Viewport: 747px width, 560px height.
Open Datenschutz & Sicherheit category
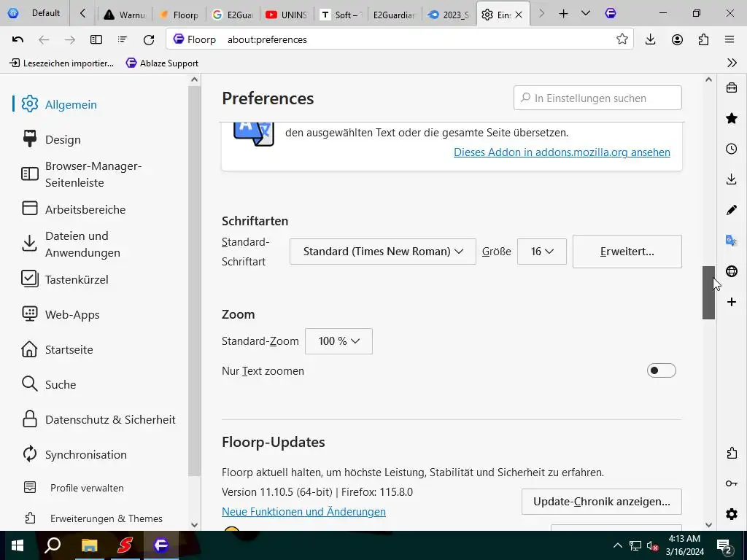[110, 419]
